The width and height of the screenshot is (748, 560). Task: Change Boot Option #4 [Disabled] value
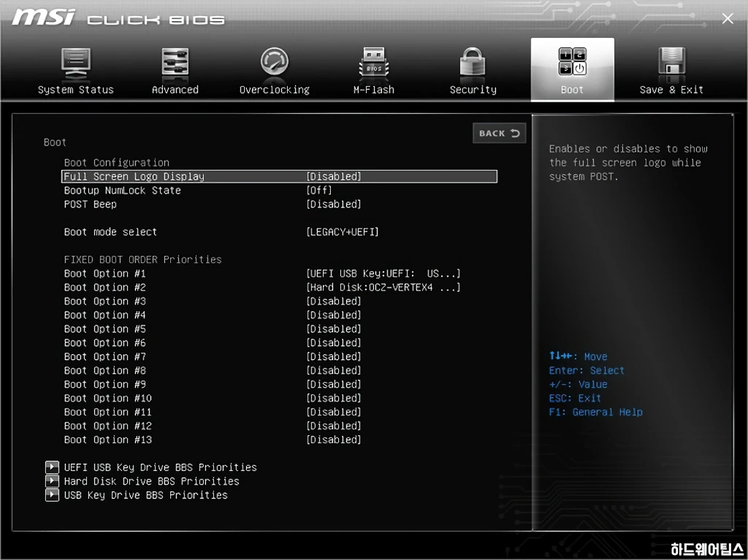[333, 315]
